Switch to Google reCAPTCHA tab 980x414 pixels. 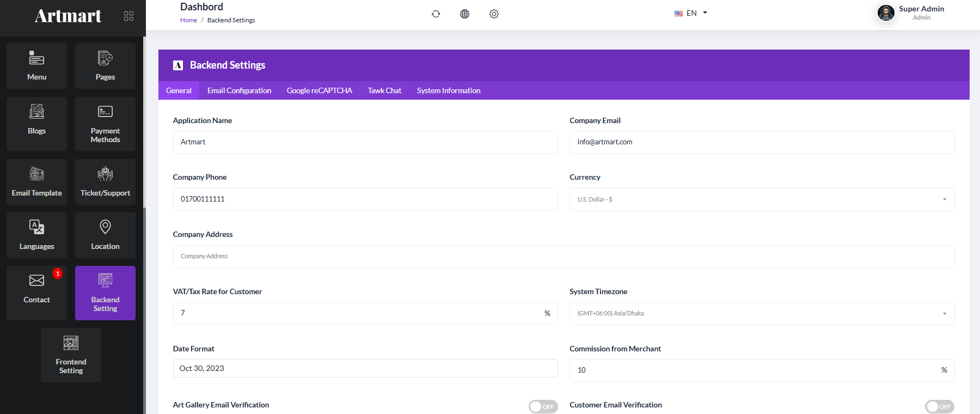(320, 90)
